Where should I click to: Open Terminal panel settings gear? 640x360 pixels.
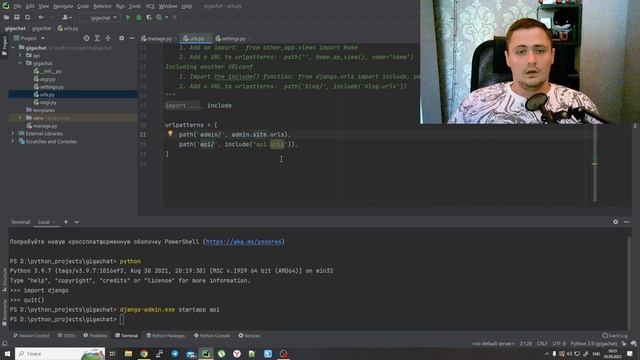click(x=615, y=222)
